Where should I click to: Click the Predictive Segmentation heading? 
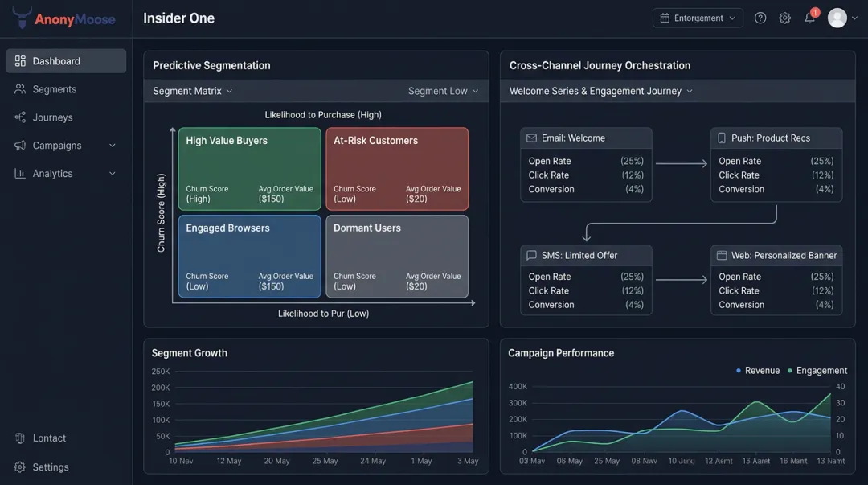pyautogui.click(x=211, y=65)
